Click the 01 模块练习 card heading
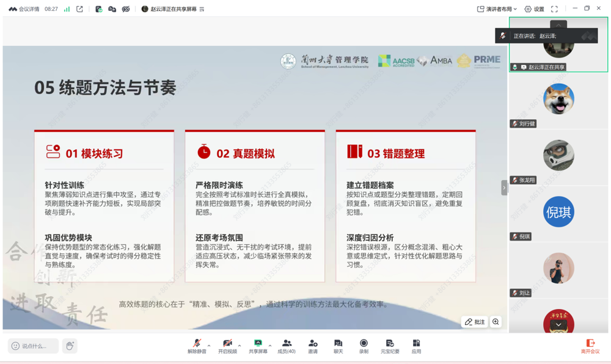The width and height of the screenshot is (611, 364). pyautogui.click(x=94, y=154)
